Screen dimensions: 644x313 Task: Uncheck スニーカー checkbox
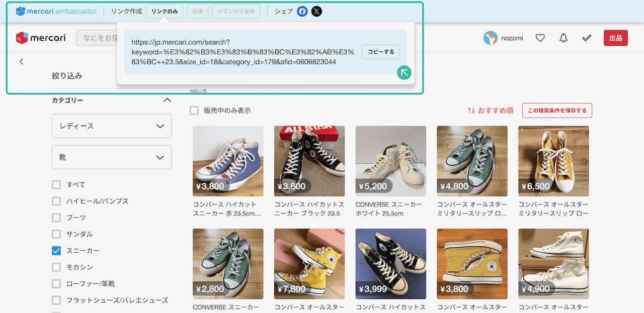56,251
